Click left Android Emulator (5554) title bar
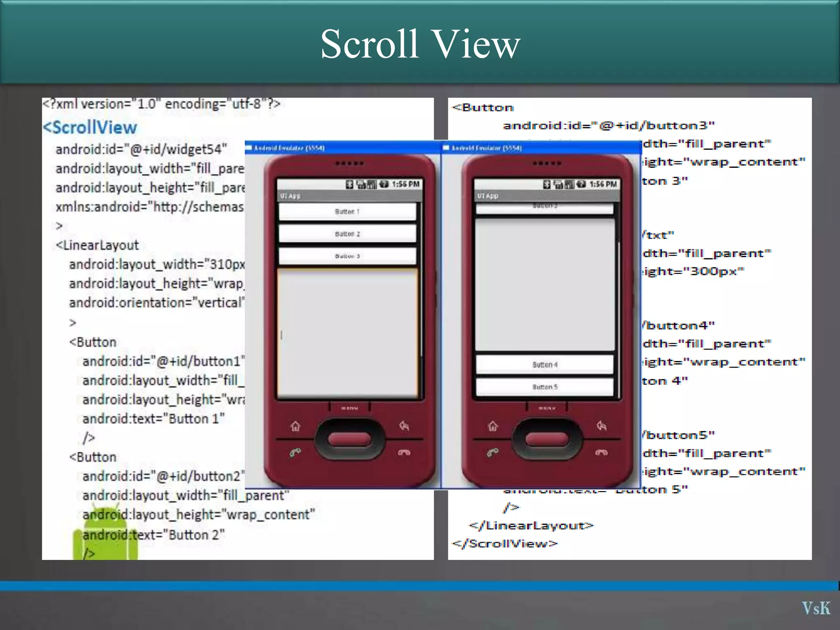 (343, 148)
